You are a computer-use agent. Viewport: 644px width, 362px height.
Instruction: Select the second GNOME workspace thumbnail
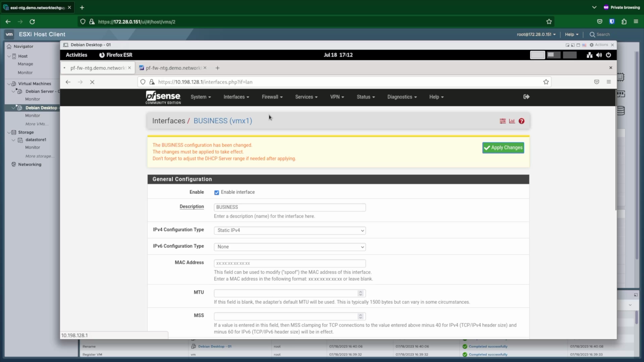click(x=553, y=55)
